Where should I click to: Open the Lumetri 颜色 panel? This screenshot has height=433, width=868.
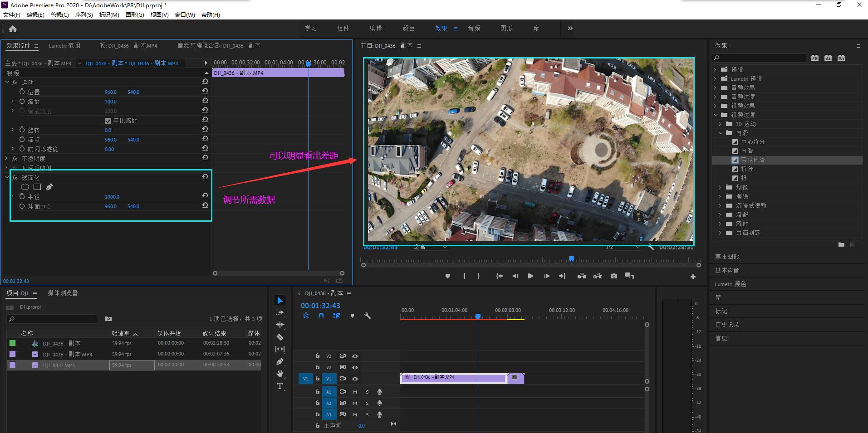click(x=730, y=284)
